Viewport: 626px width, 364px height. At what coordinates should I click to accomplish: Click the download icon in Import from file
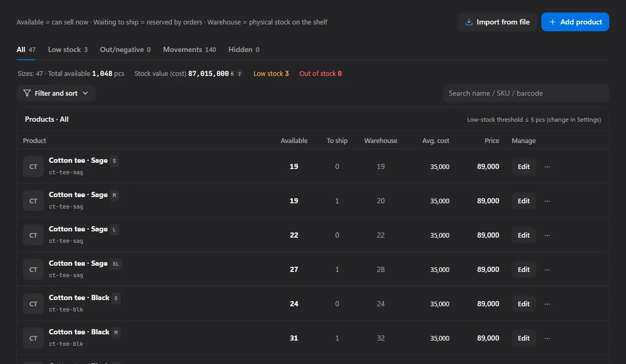[x=468, y=22]
